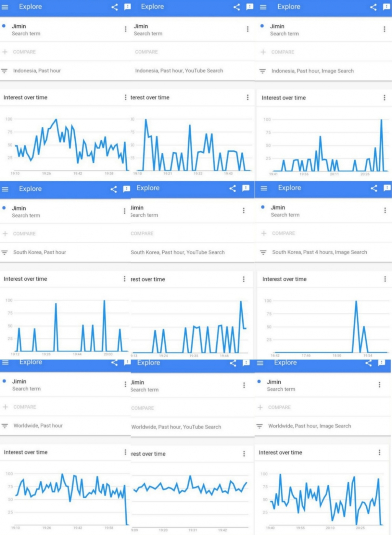Click feedback icon above Indonesia Image Search panel
The width and height of the screenshot is (392, 535).
386,7
